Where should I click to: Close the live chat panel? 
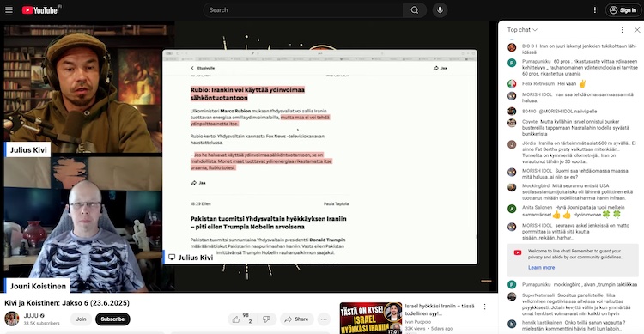coord(636,30)
